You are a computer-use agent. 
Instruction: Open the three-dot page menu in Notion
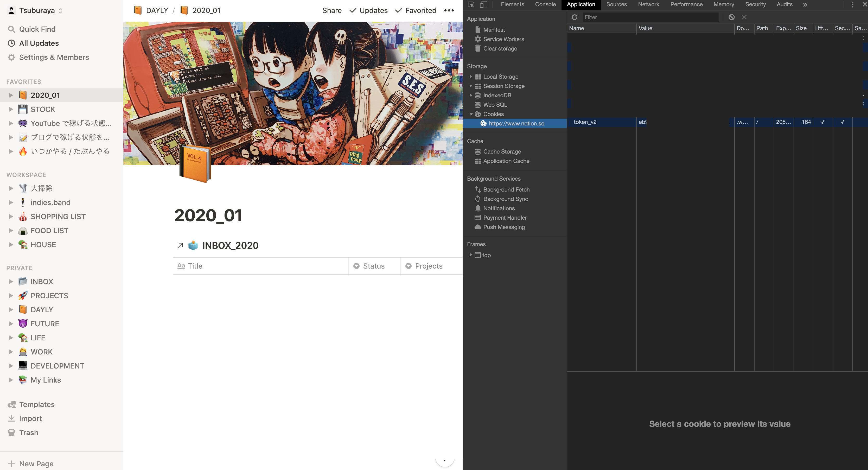tap(449, 10)
